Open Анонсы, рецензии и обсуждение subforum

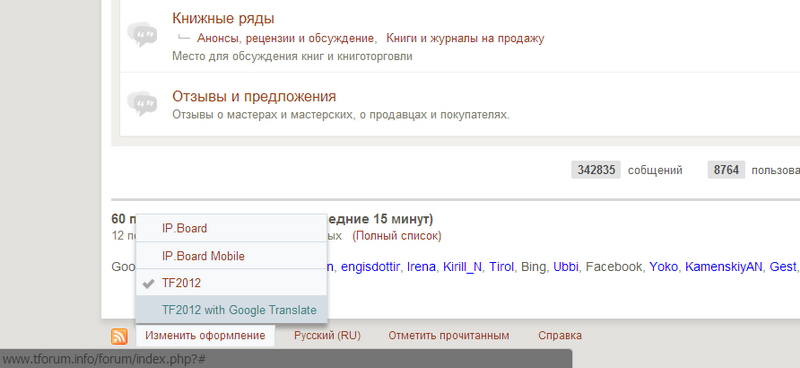286,38
